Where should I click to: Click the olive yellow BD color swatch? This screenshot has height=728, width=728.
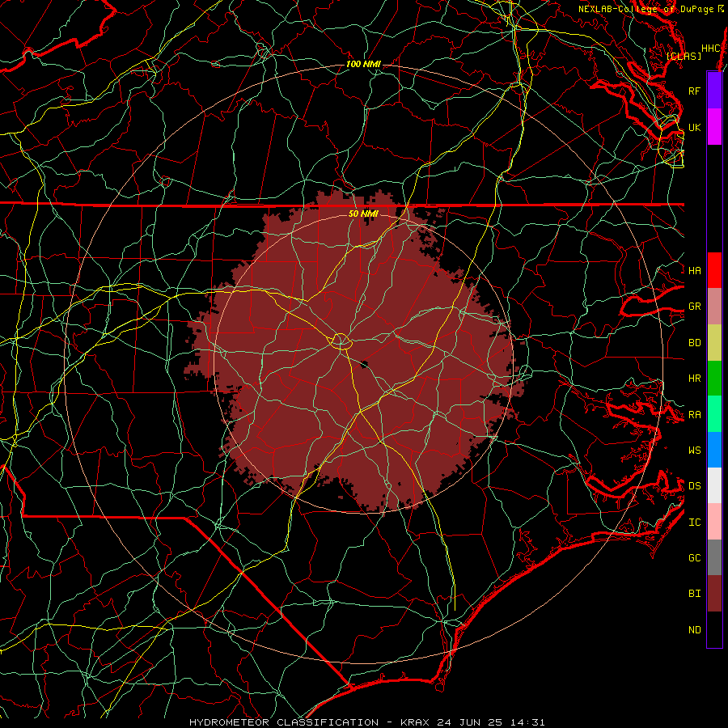click(714, 343)
